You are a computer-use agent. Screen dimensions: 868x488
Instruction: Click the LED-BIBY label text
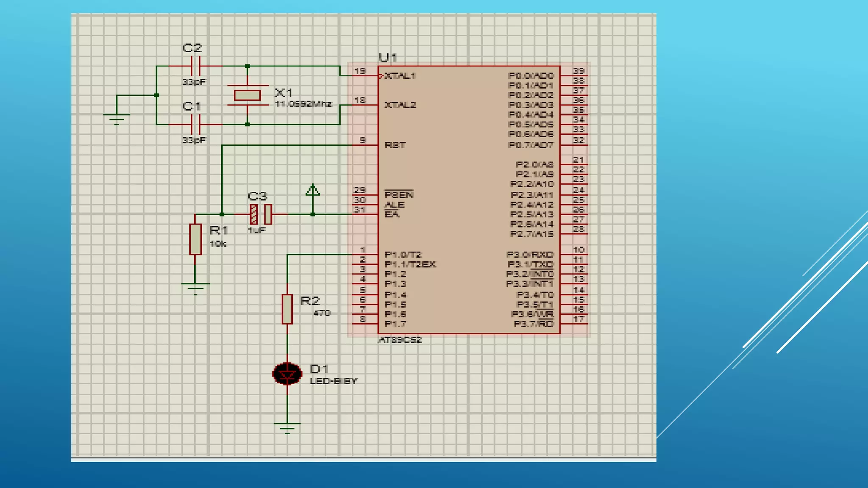coord(334,381)
